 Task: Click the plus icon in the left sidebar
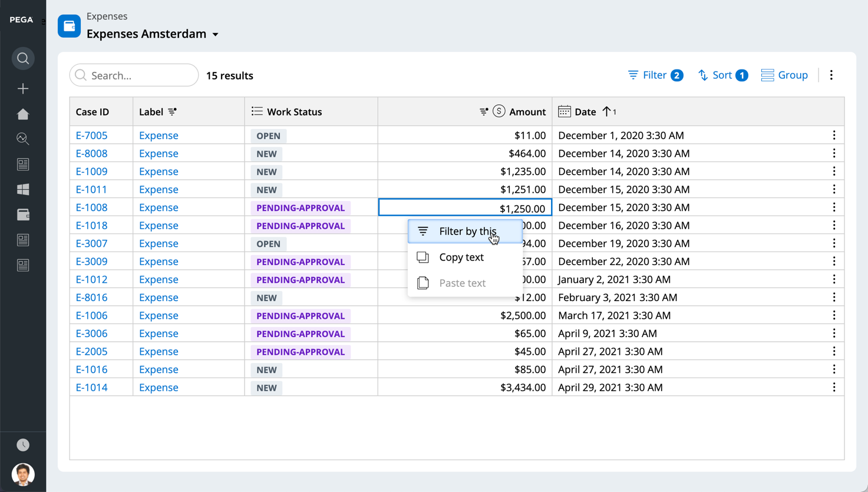tap(22, 88)
